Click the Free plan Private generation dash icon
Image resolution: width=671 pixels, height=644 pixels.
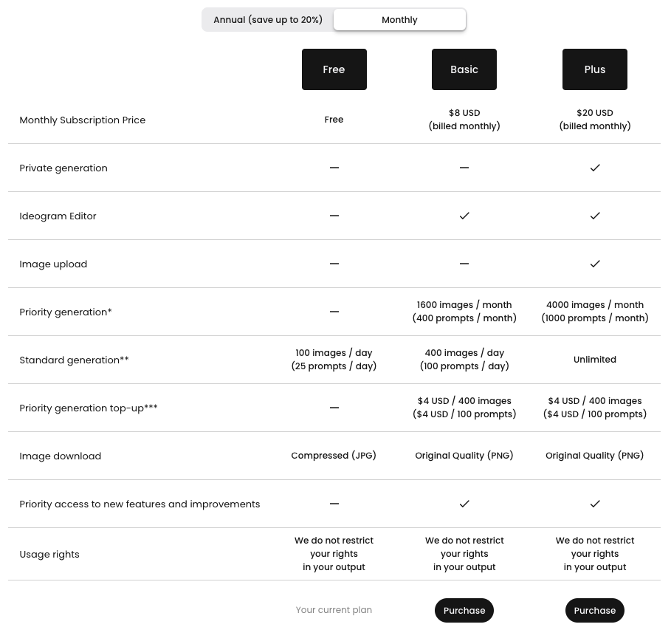click(x=334, y=168)
